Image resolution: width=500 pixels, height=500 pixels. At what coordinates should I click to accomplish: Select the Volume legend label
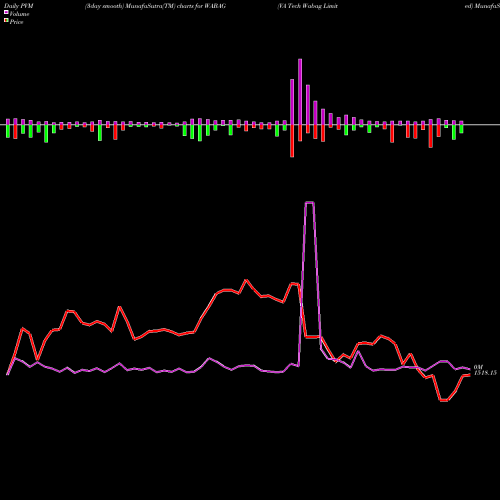click(x=19, y=14)
